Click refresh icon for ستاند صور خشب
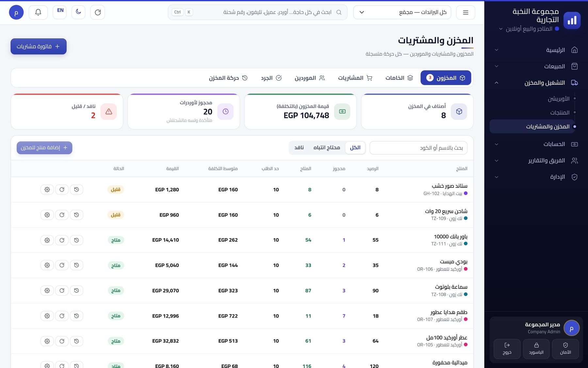The image size is (588, 368). pyautogui.click(x=62, y=189)
